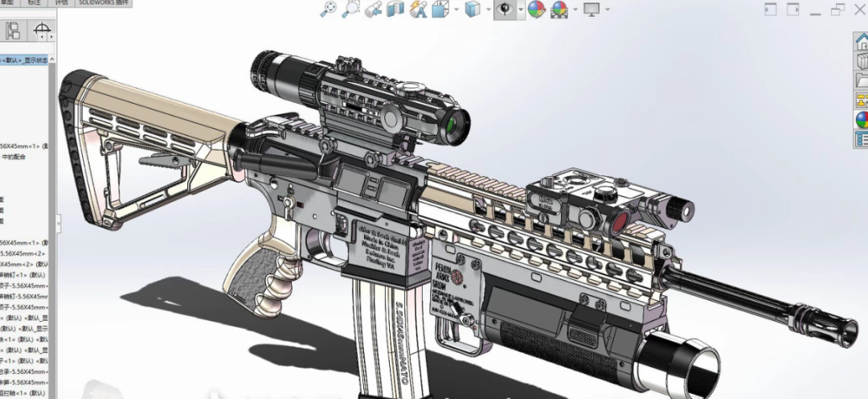Open the Design Library books icon
The width and height of the screenshot is (868, 399).
coord(862,60)
